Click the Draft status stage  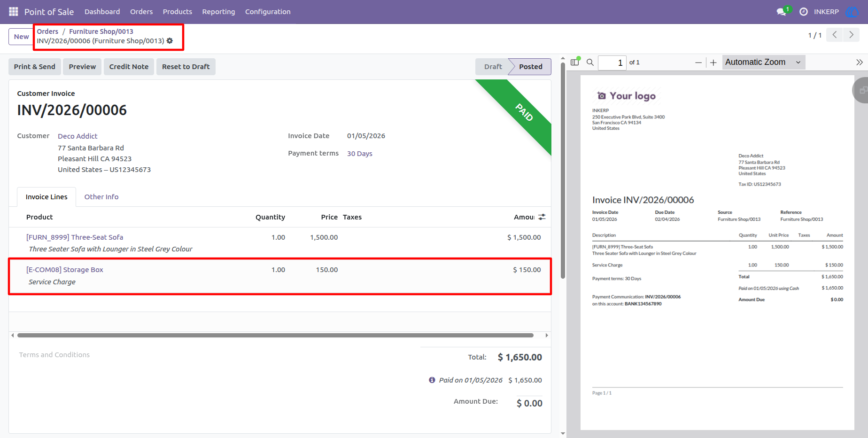(493, 67)
